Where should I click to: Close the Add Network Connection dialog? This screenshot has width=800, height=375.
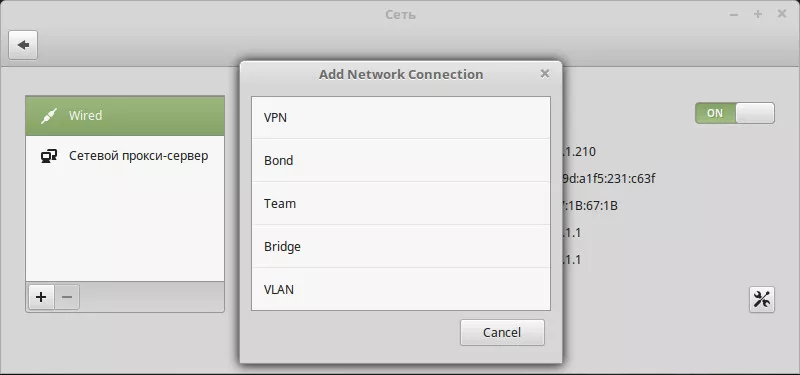(x=544, y=74)
